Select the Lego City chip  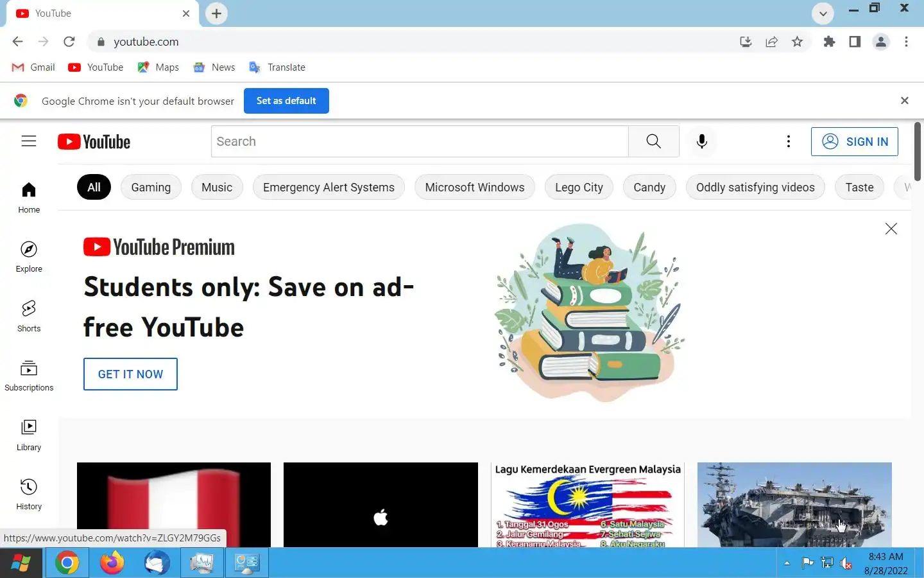[579, 188]
